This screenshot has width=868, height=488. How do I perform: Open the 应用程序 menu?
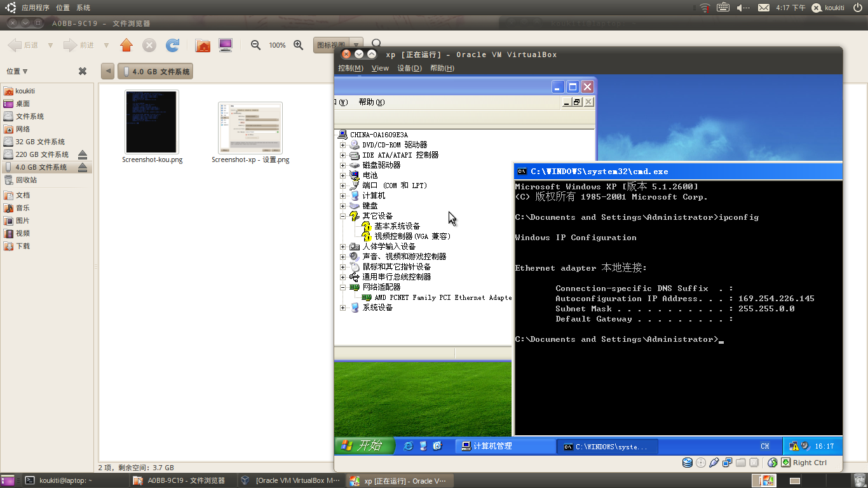[x=36, y=8]
